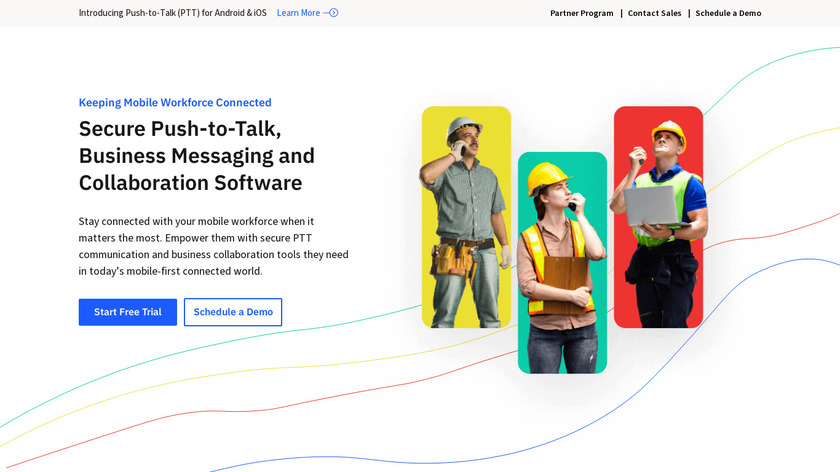Screen dimensions: 840x472
Task: Click the 'Keeping Mobile Workforce Connected' tagline
Action: click(175, 102)
